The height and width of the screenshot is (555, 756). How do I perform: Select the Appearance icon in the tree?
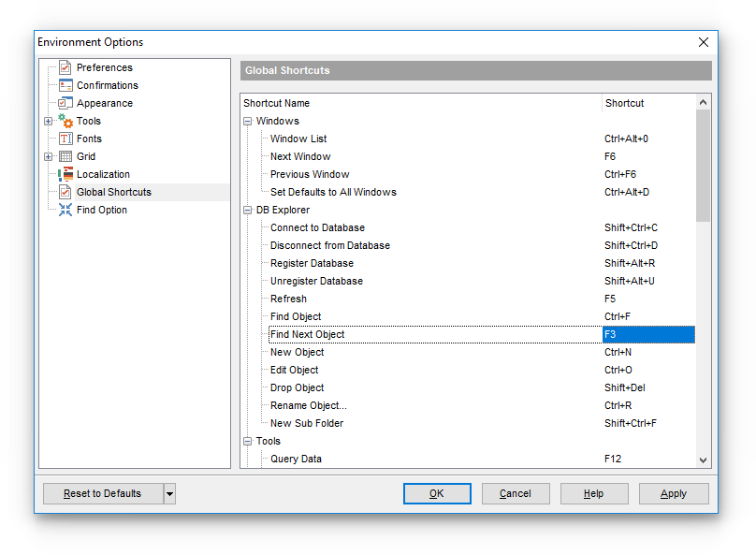pyautogui.click(x=65, y=103)
